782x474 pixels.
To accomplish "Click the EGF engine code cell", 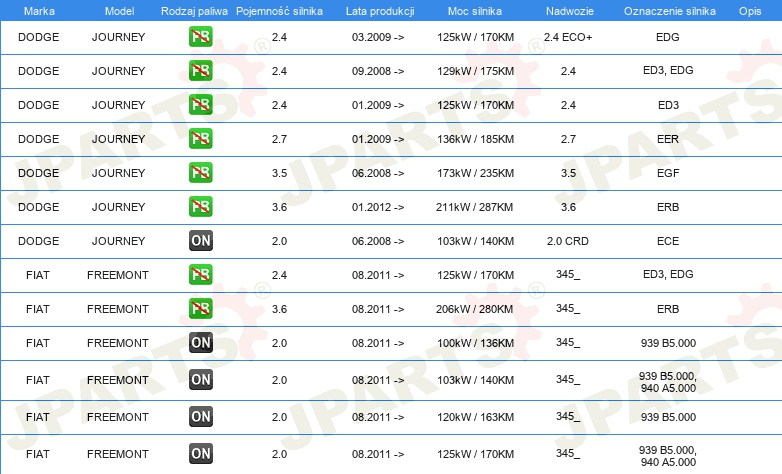I will click(668, 173).
